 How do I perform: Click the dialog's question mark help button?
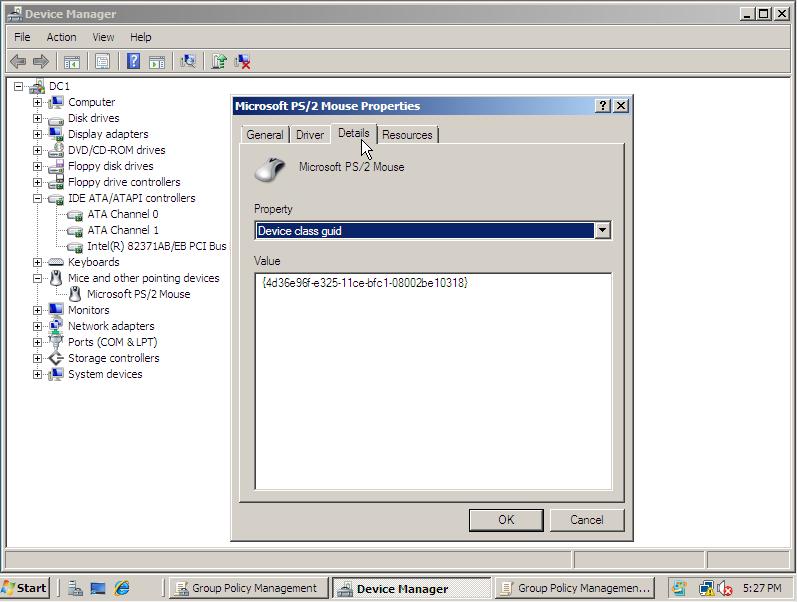tap(602, 106)
